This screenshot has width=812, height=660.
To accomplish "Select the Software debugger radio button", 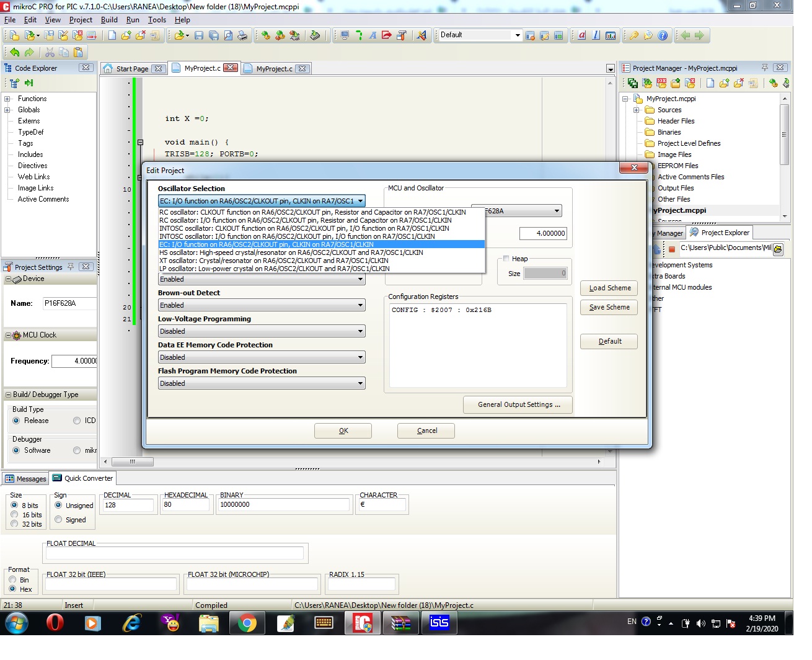I will (16, 450).
